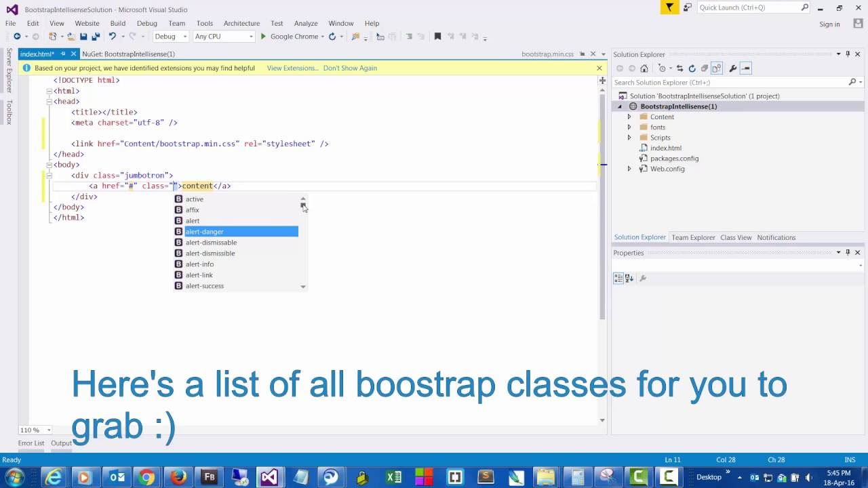Switch to the Team Explorer tab
Screen dimensions: 868x488
pyautogui.click(x=693, y=237)
